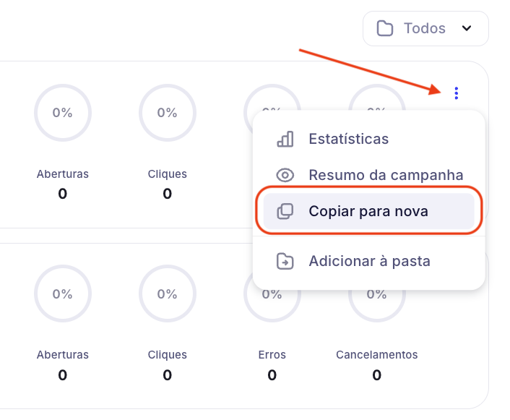Click the folder arrow icon beside Adicionar à pasta
510x420 pixels.
pos(285,262)
